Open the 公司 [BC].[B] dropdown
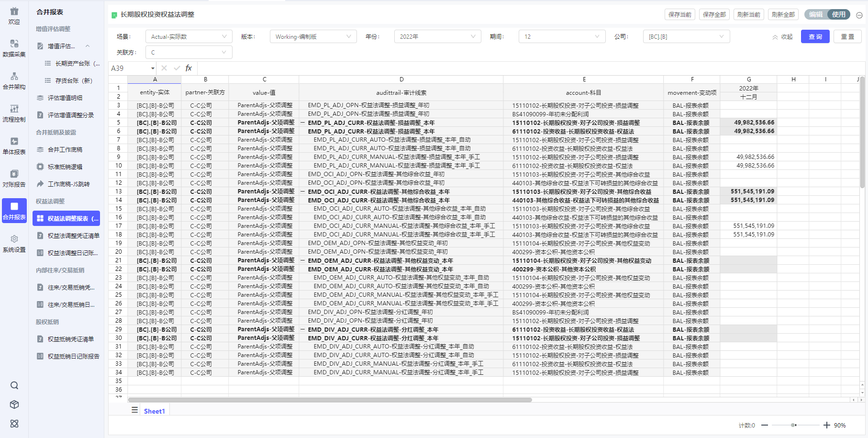 coord(686,36)
